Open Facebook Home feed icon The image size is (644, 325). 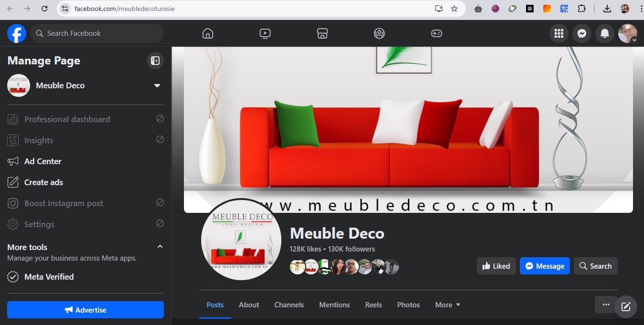coord(207,33)
